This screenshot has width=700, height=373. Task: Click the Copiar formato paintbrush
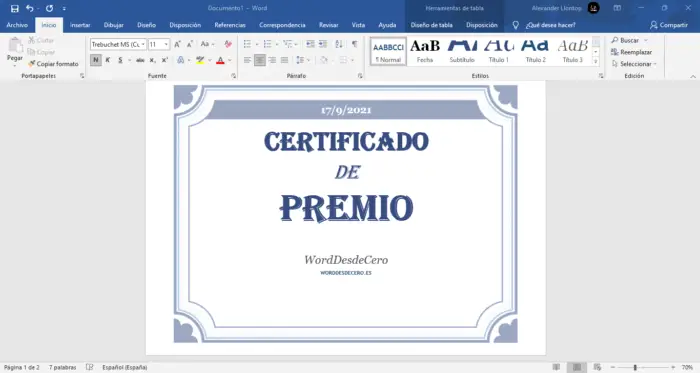point(53,64)
